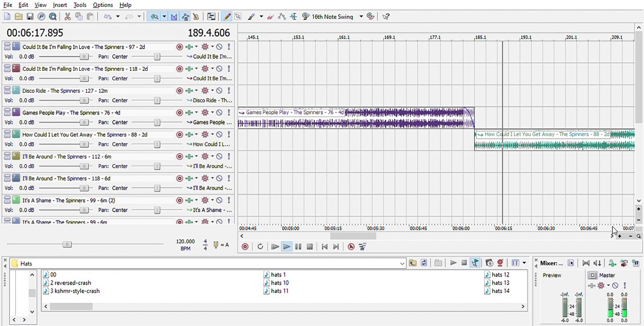Click the Record button in transport bar

click(245, 247)
